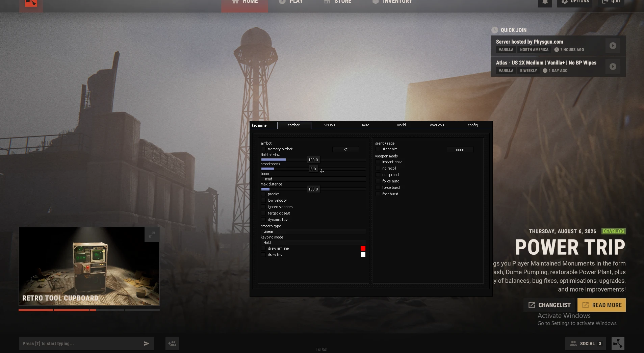Toggle the force auto checkbox

[378, 181]
